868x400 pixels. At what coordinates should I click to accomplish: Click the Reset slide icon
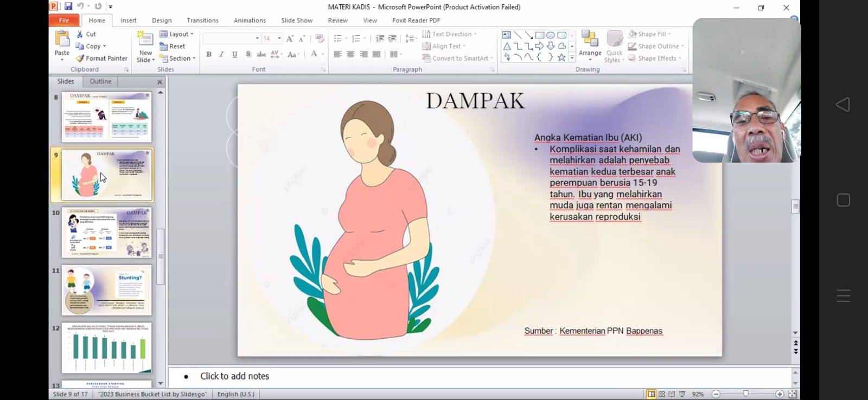point(163,47)
